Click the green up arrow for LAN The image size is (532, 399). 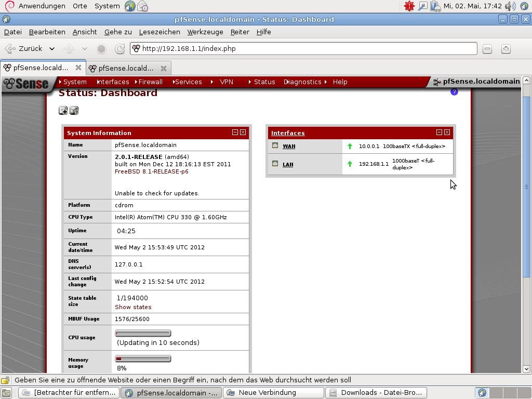[350, 164]
